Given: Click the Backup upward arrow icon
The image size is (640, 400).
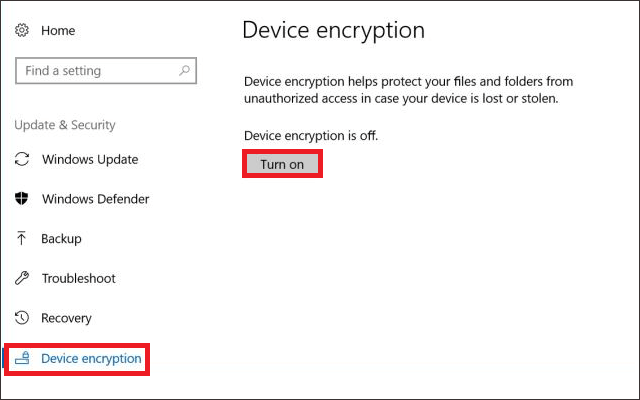Looking at the screenshot, I should click(22, 239).
